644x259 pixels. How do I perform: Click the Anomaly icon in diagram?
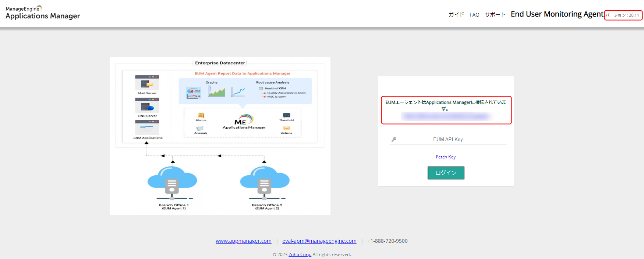tap(200, 129)
